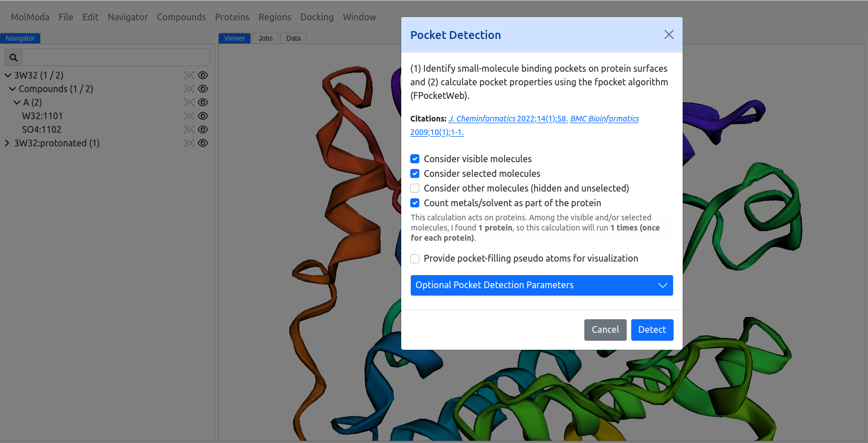The height and width of the screenshot is (443, 868).
Task: Uncheck 'Count metals/solvent as part of the protein'
Action: [415, 203]
